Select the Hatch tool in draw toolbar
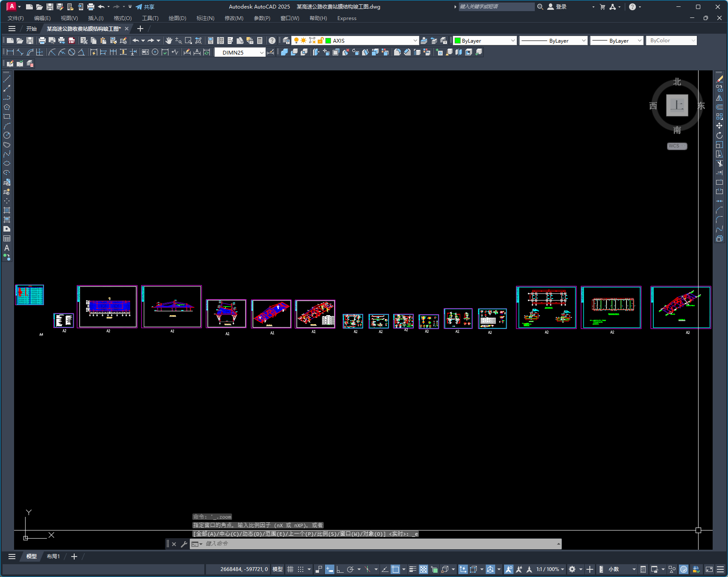728x577 pixels. pos(7,210)
